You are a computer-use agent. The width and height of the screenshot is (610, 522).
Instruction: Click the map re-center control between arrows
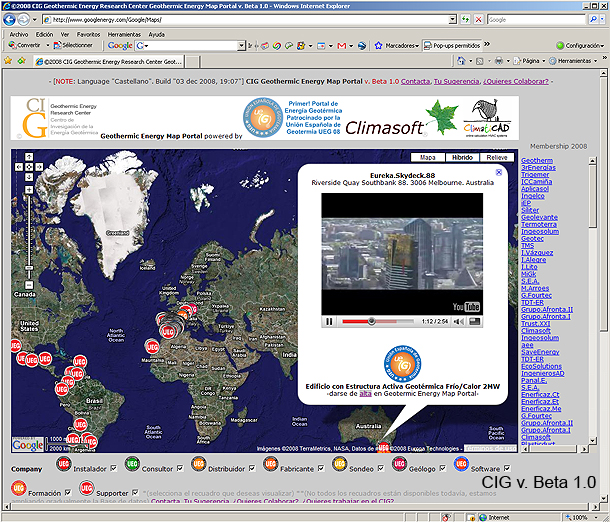(x=29, y=167)
